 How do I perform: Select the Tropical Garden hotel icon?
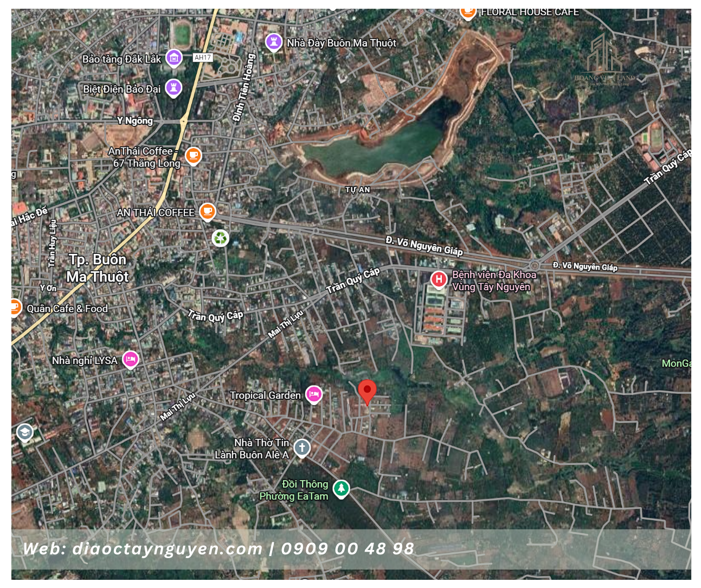pyautogui.click(x=313, y=394)
